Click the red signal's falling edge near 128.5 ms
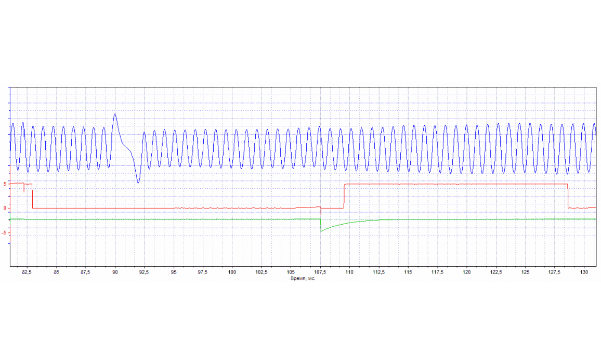 (x=568, y=196)
